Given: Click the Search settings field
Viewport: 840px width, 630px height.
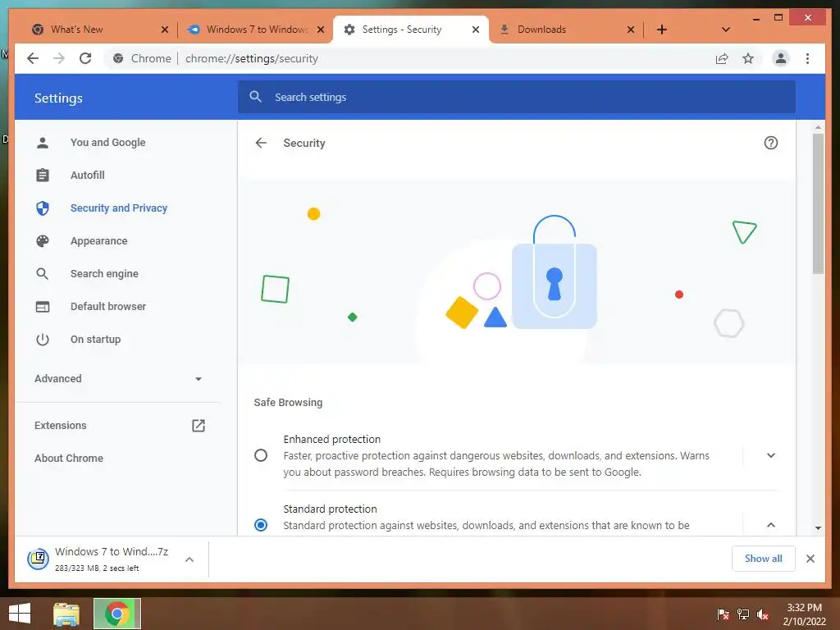Looking at the screenshot, I should [x=517, y=97].
